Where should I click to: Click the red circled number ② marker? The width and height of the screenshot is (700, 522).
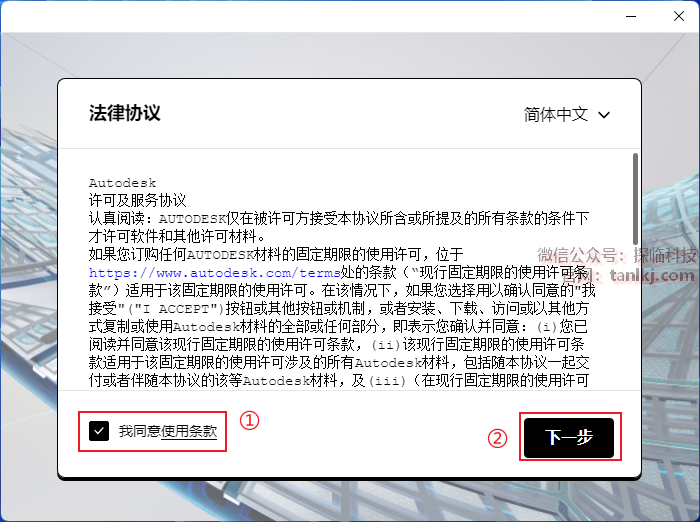(496, 438)
